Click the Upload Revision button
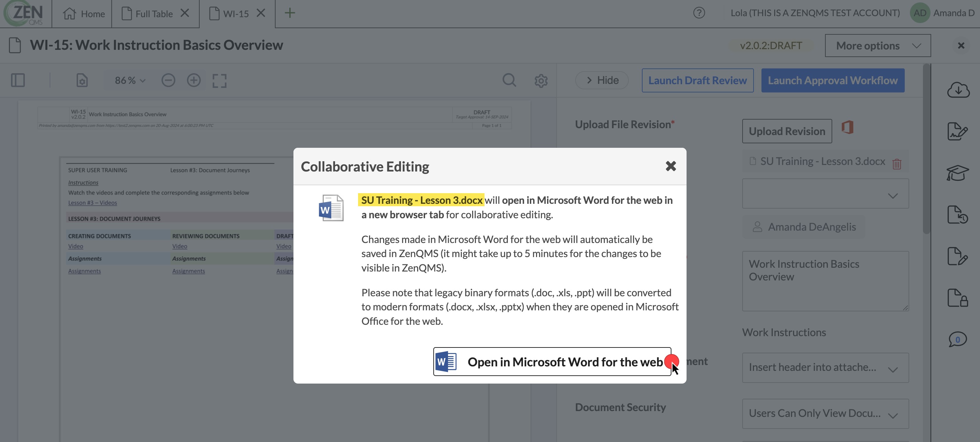 tap(787, 131)
